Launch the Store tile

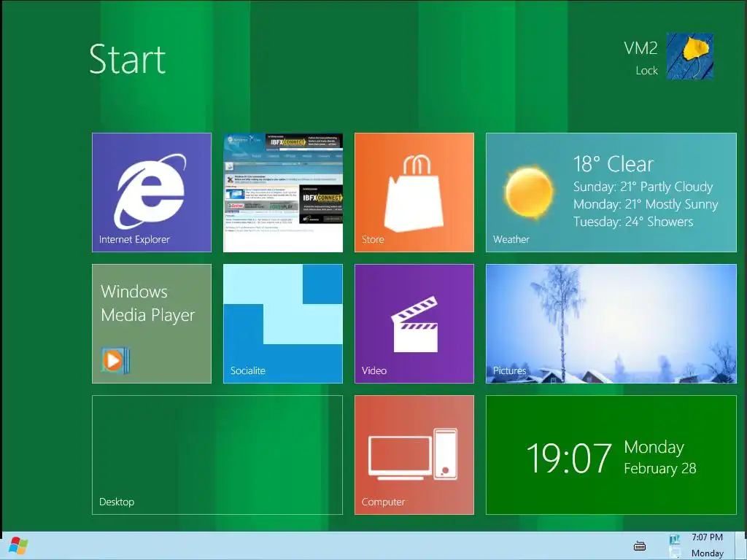(414, 192)
